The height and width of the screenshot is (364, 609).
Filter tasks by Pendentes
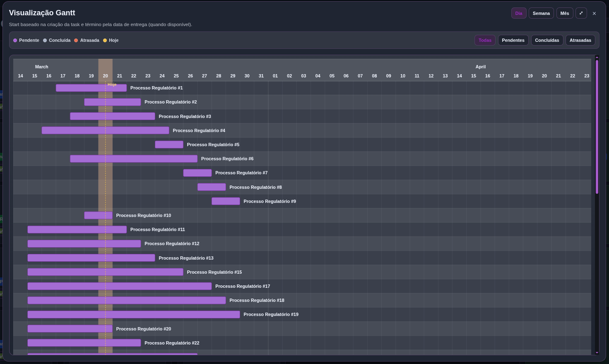click(x=513, y=40)
